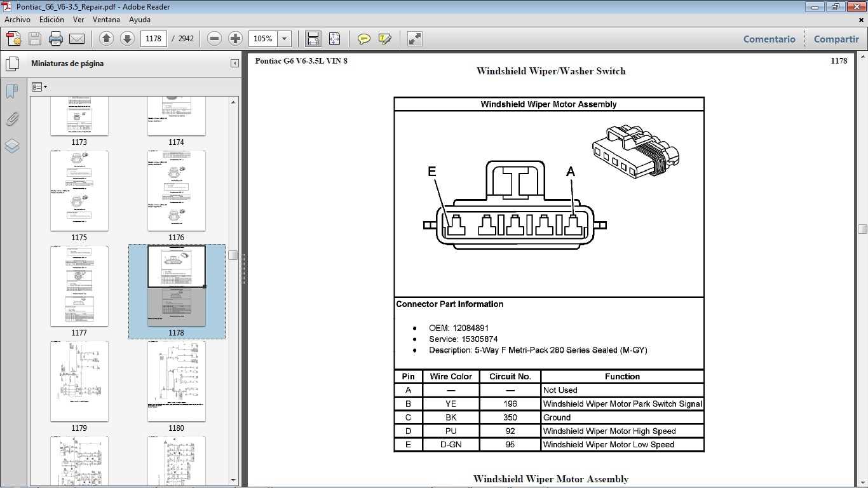Zoom in with the plus button
Viewport: 868px width, 488px height.
tap(235, 39)
